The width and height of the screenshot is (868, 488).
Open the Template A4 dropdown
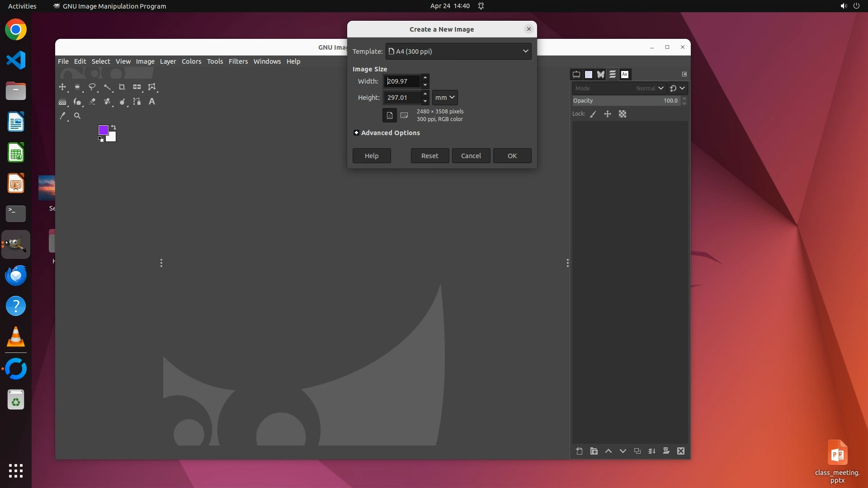(x=458, y=52)
